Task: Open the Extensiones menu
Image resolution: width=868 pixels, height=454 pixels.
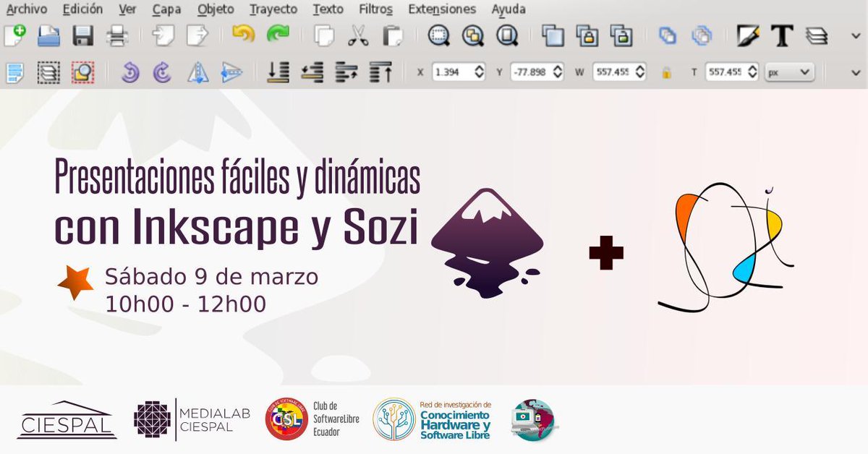Action: pyautogui.click(x=442, y=9)
